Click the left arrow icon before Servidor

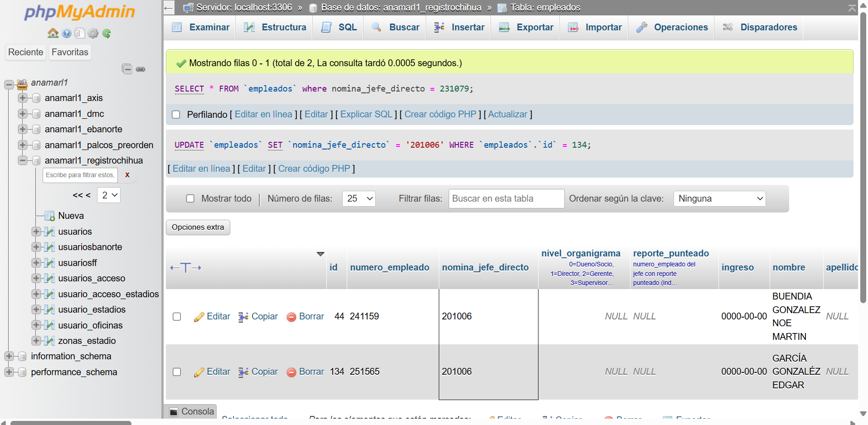point(169,8)
